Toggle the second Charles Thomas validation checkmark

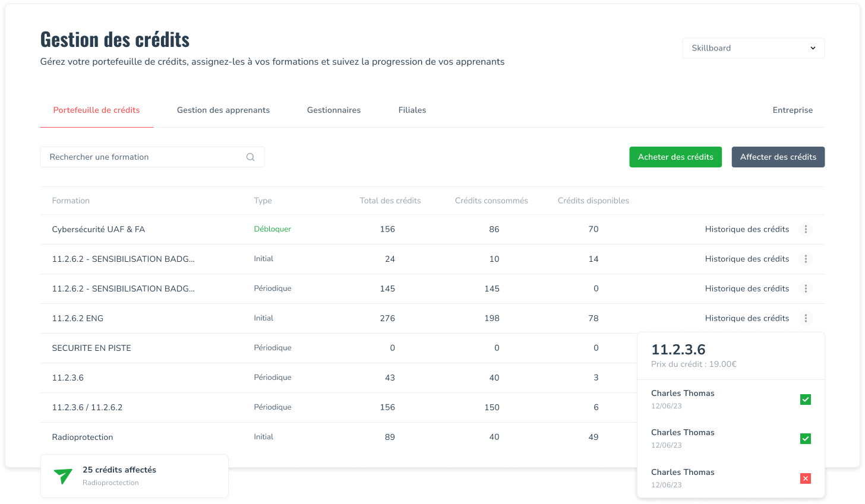click(x=806, y=439)
